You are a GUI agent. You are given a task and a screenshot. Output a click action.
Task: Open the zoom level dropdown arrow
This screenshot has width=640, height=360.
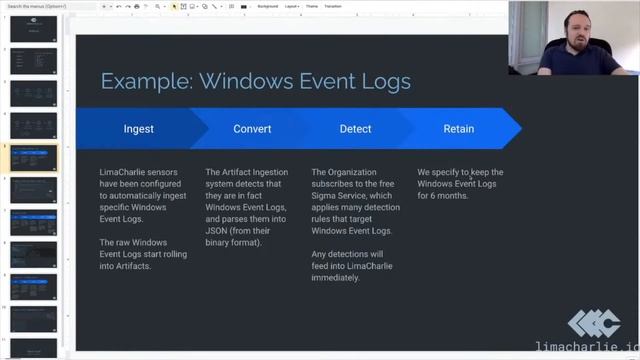click(164, 7)
